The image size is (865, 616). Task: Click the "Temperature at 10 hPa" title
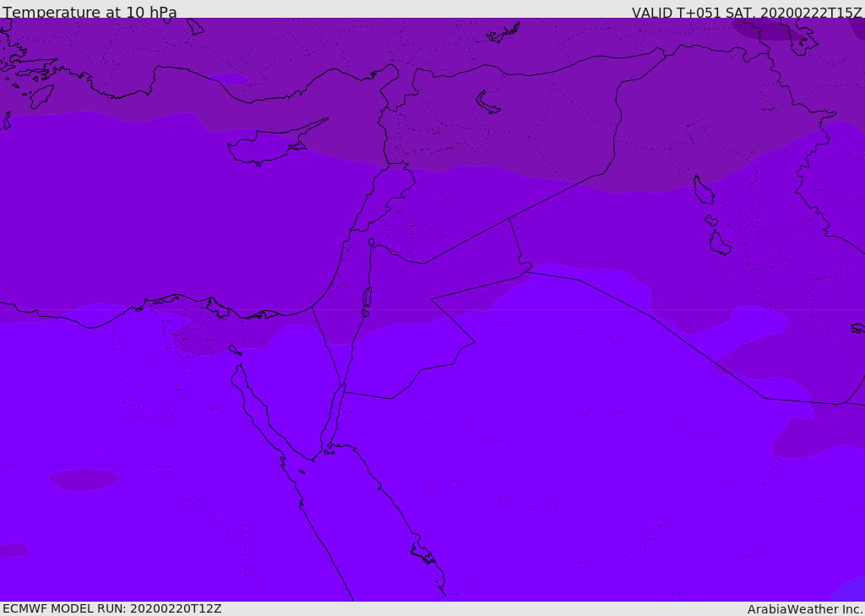[x=90, y=13]
